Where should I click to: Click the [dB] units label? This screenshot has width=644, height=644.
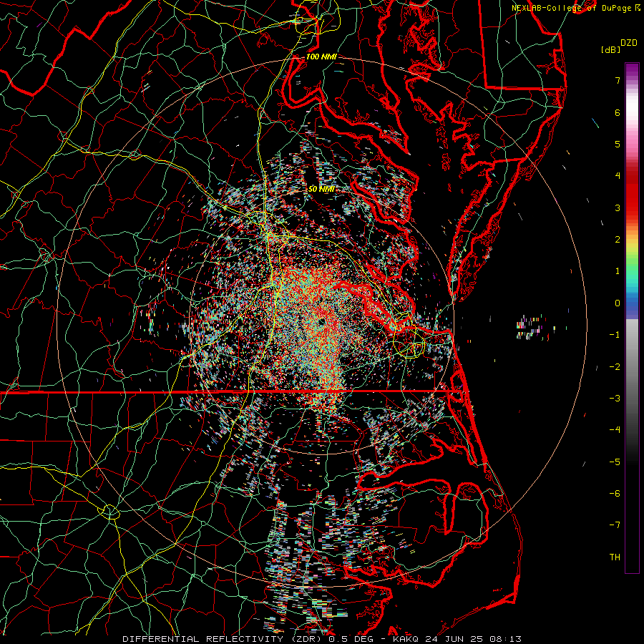(x=610, y=49)
